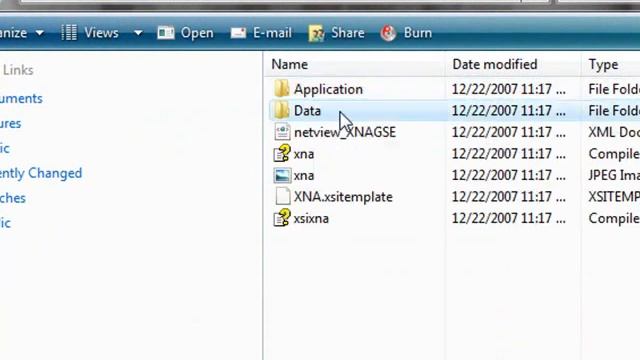Choose Burn in the toolbar

(x=418, y=33)
